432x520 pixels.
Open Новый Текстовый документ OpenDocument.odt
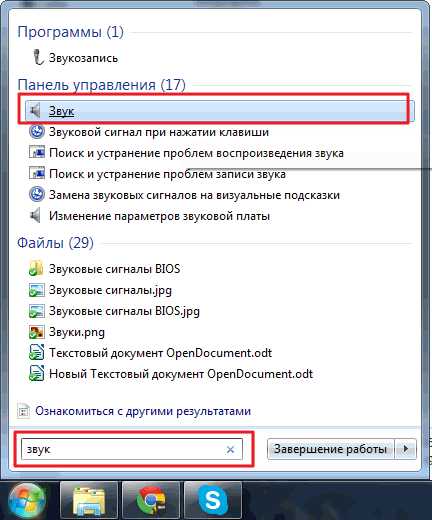pyautogui.click(x=181, y=374)
